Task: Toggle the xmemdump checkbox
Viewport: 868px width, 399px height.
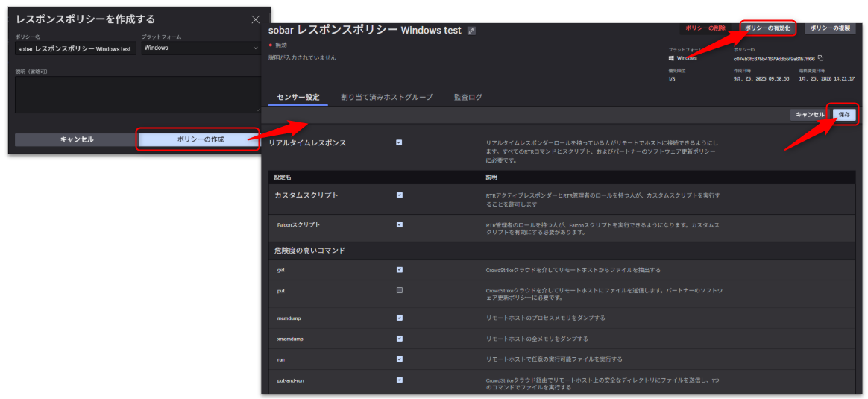Action: [400, 339]
